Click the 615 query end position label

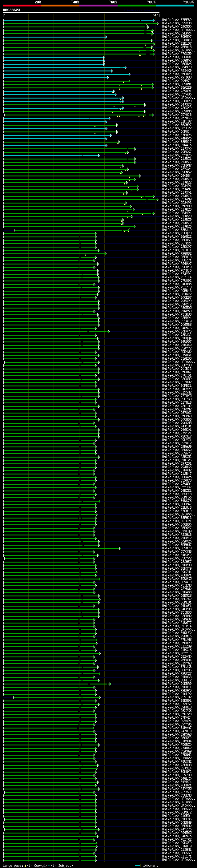155,15
